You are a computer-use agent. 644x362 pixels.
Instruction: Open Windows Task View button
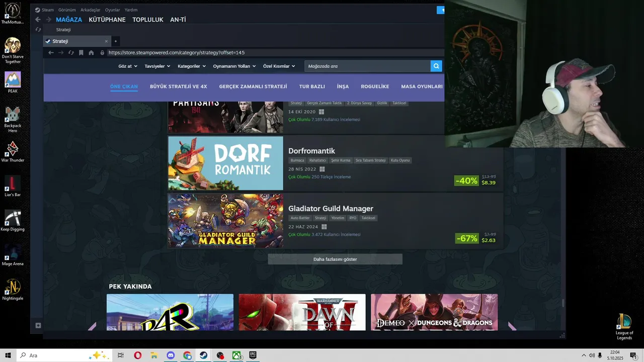click(x=121, y=355)
